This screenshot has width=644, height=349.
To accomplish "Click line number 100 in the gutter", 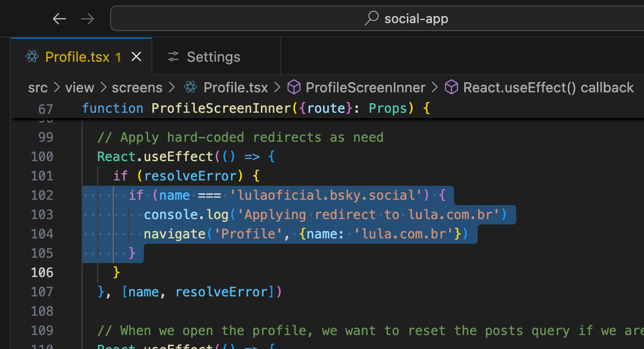I will (x=42, y=157).
